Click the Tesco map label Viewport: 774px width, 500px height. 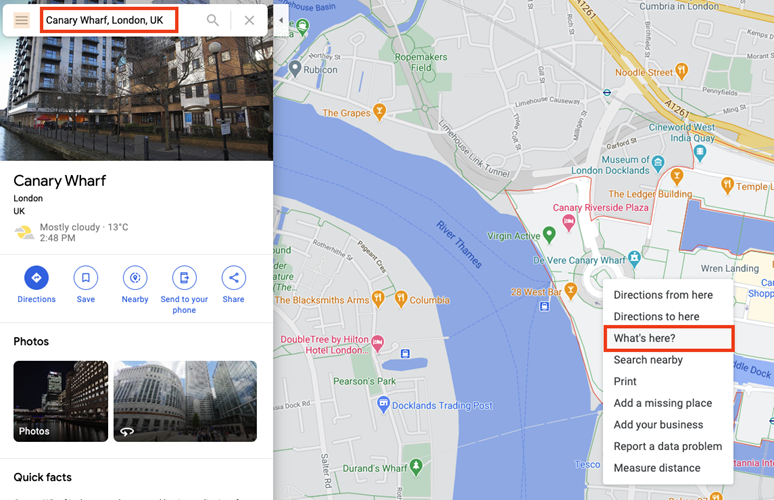click(x=587, y=464)
